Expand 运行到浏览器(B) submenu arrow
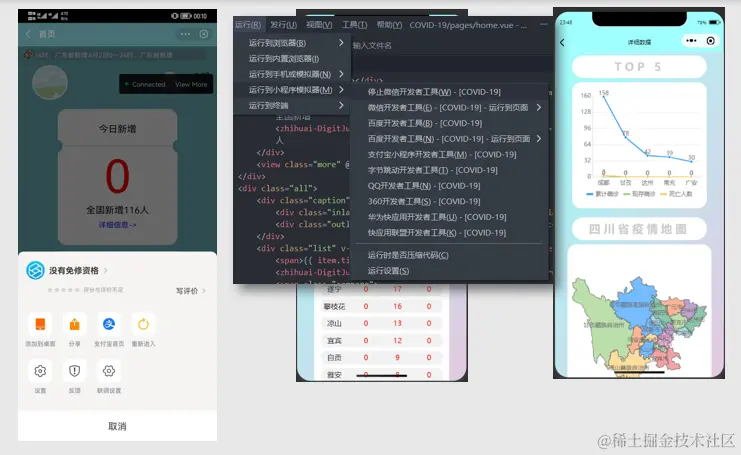741x455 pixels. coord(341,43)
